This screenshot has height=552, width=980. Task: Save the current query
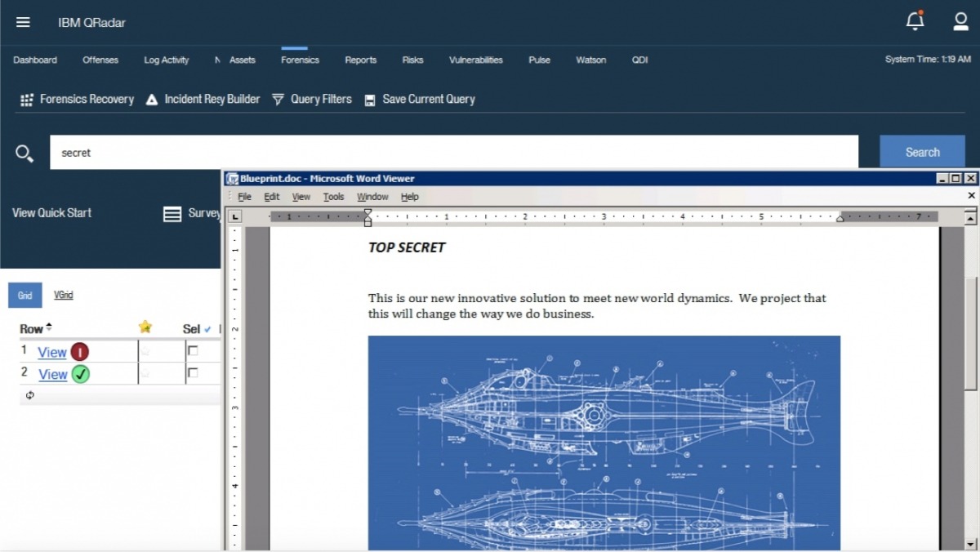419,99
